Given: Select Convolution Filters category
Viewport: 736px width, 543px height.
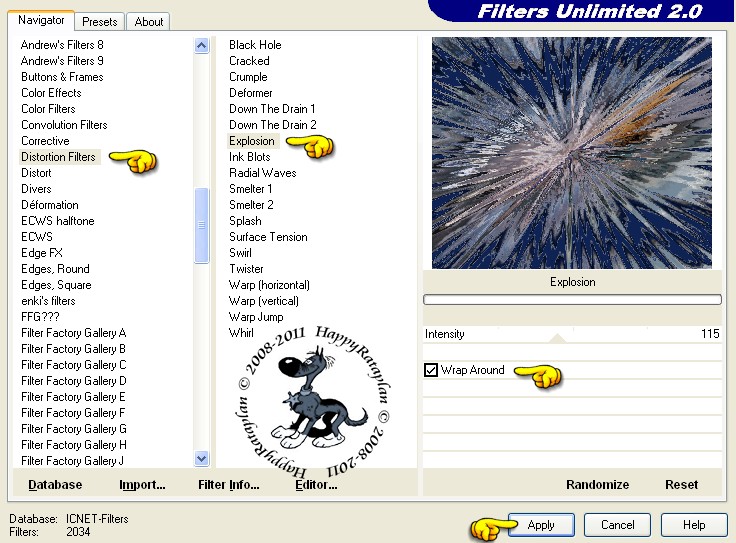Looking at the screenshot, I should [x=64, y=125].
